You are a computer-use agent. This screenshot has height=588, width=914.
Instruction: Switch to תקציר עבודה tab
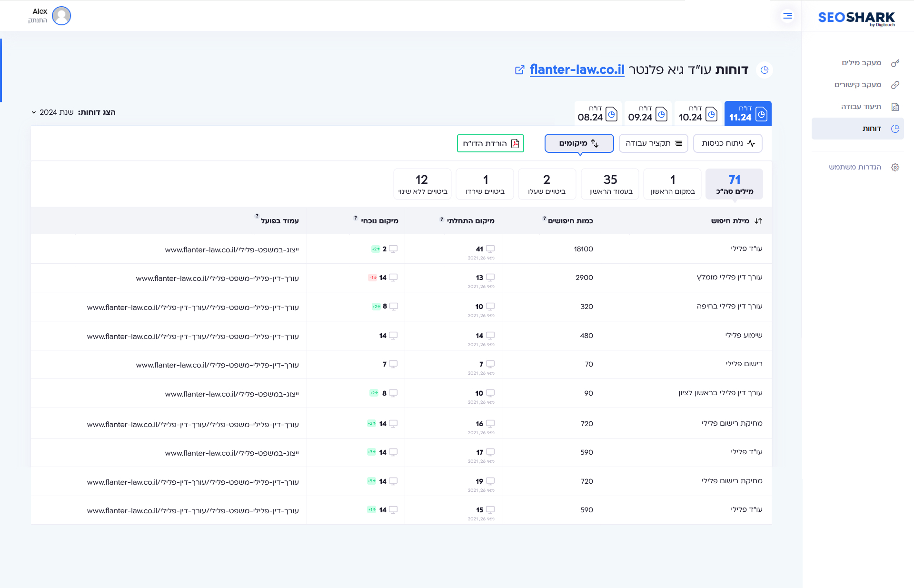point(654,143)
